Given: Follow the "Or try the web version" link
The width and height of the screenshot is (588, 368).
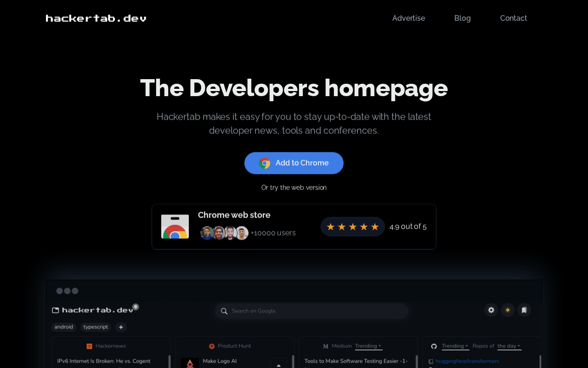Looking at the screenshot, I should (294, 188).
